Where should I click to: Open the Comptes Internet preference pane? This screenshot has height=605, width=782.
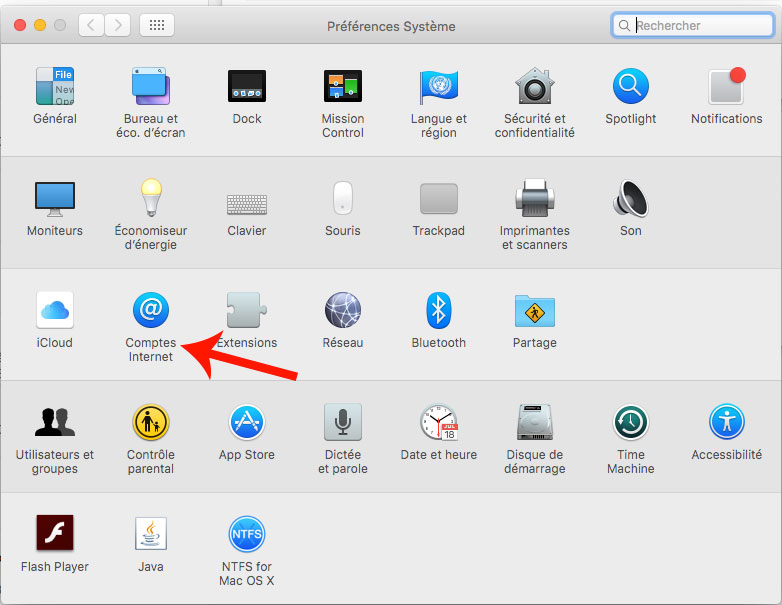(x=151, y=311)
